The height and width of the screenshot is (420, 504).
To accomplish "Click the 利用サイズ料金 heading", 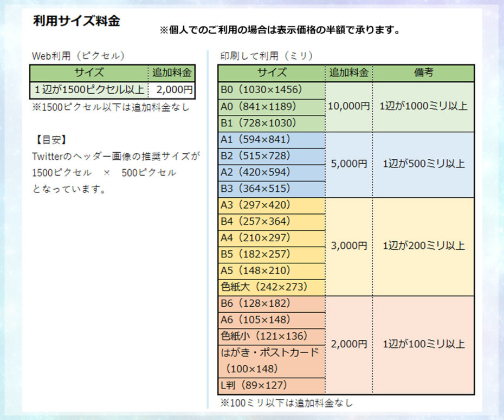I will pos(76,21).
